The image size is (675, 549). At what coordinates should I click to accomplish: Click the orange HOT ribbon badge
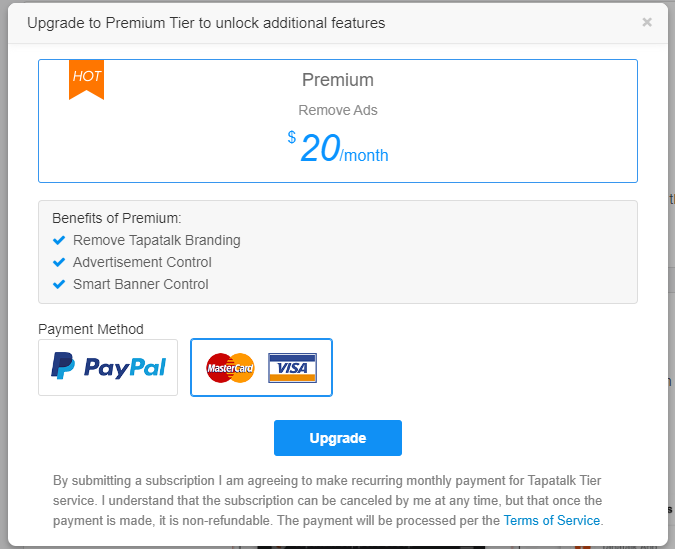tap(87, 80)
